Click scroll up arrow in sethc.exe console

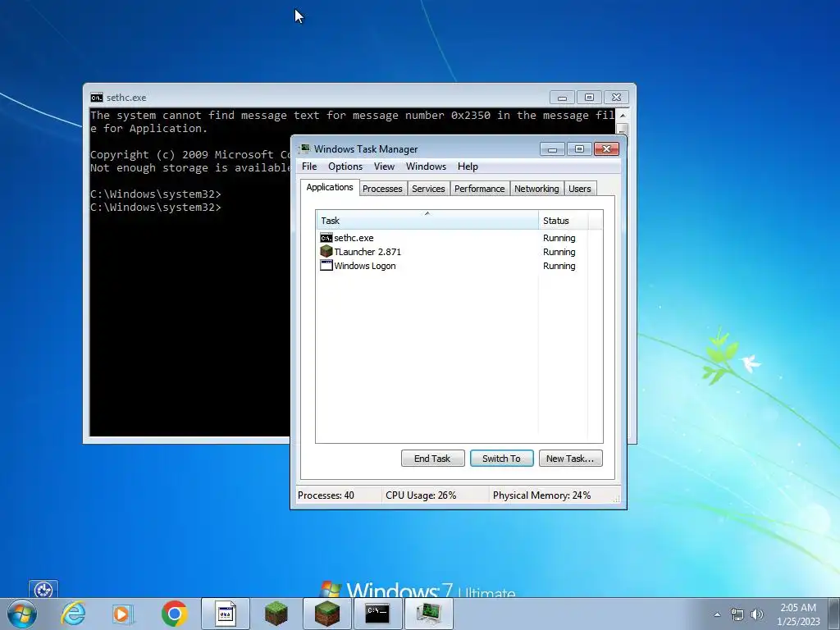click(623, 115)
